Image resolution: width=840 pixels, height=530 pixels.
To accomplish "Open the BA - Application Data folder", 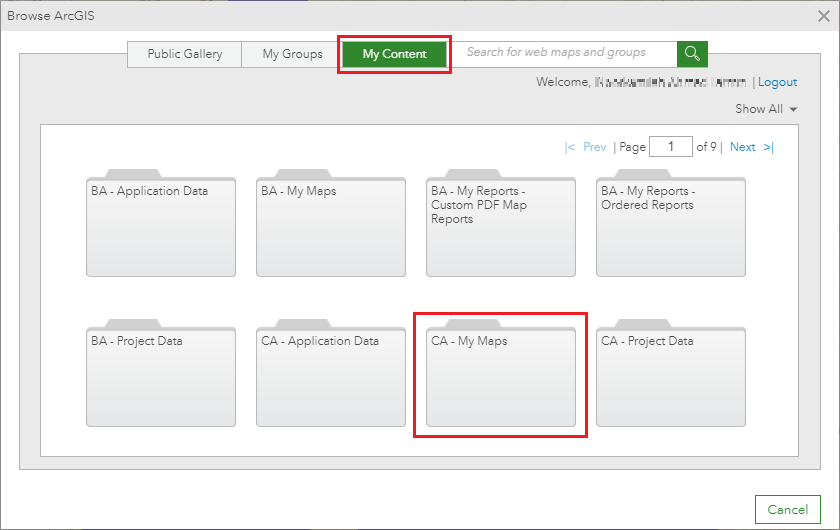I will [x=161, y=223].
